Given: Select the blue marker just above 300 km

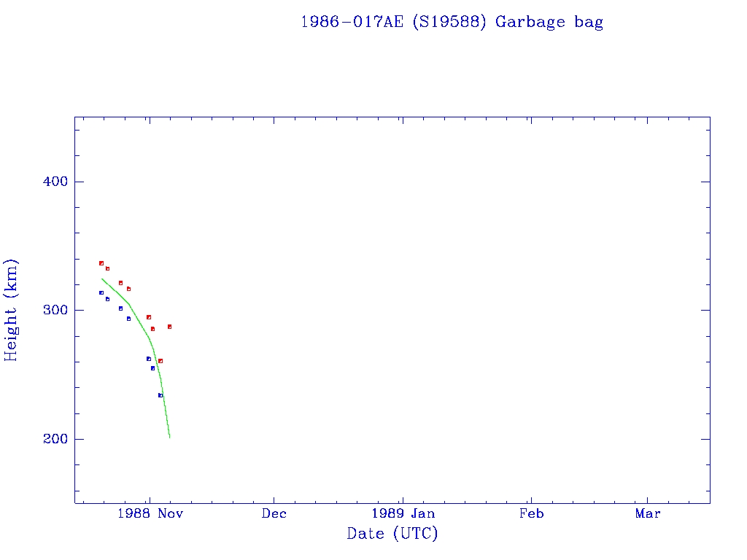Looking at the screenshot, I should 121,308.
